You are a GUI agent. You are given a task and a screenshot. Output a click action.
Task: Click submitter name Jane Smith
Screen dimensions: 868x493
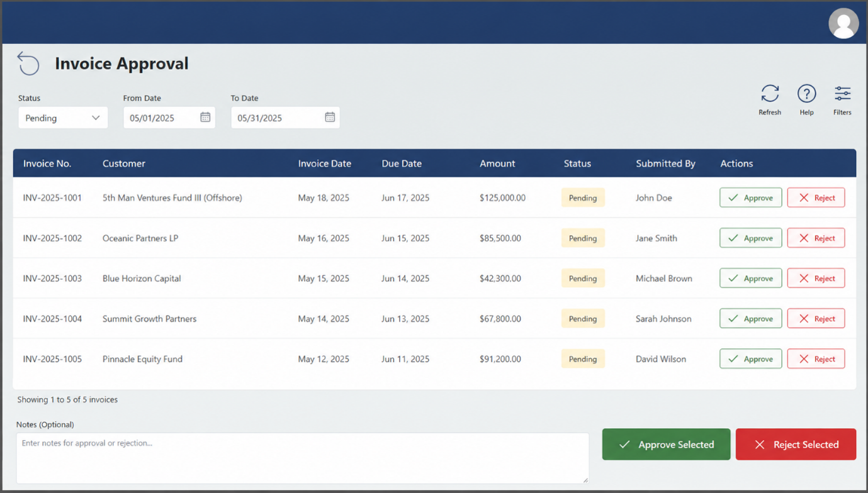657,238
